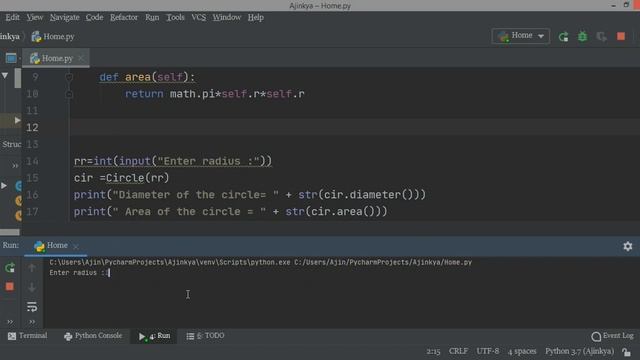Open the Structure side tool window
Image resolution: width=640 pixels, height=360 pixels.
click(11, 144)
